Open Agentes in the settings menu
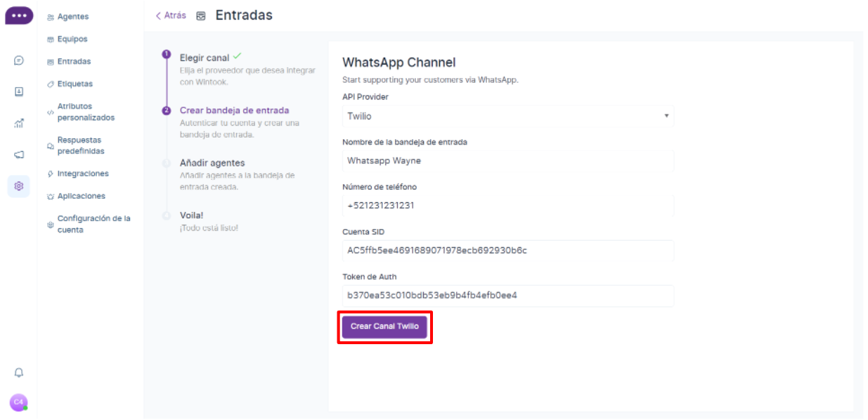The height and width of the screenshot is (420, 868). [x=73, y=17]
